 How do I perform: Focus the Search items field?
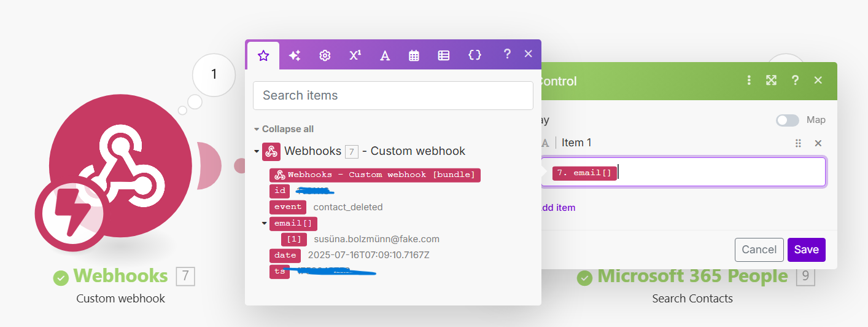(393, 95)
